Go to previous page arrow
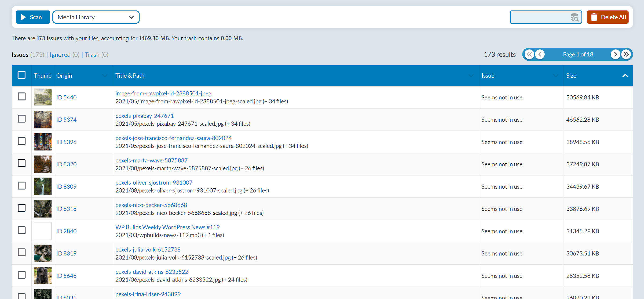The height and width of the screenshot is (299, 644). pyautogui.click(x=540, y=54)
